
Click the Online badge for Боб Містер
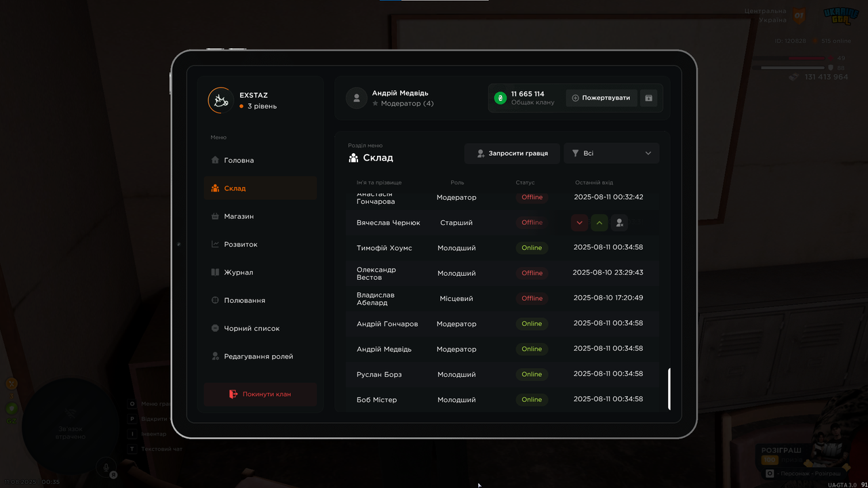coord(532,400)
